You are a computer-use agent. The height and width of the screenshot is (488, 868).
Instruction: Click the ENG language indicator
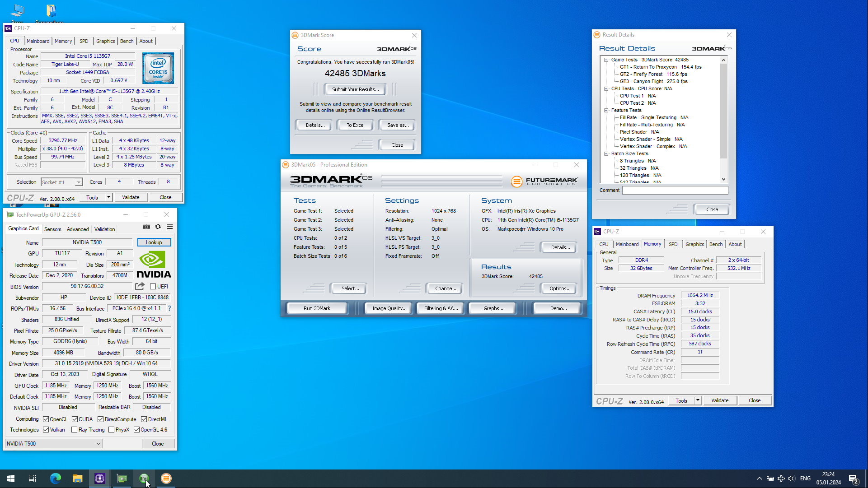coord(805,479)
